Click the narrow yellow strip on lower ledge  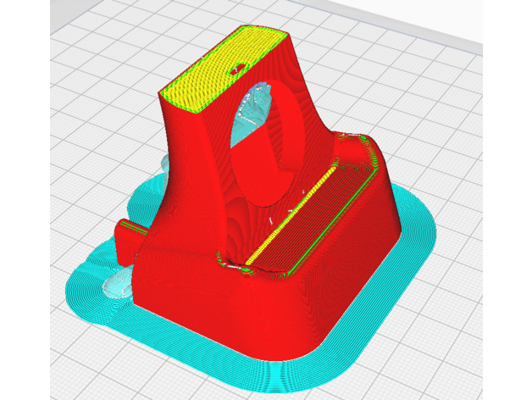(273, 236)
